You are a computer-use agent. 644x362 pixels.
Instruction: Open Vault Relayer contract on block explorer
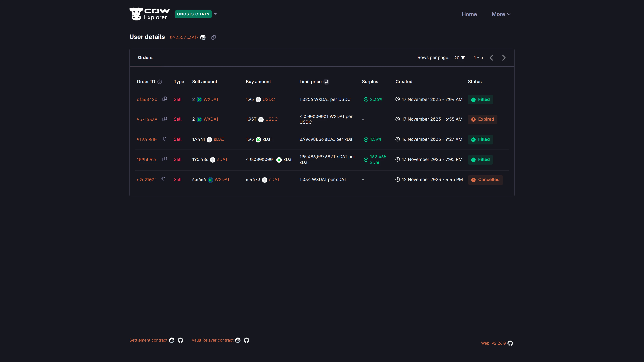238,340
